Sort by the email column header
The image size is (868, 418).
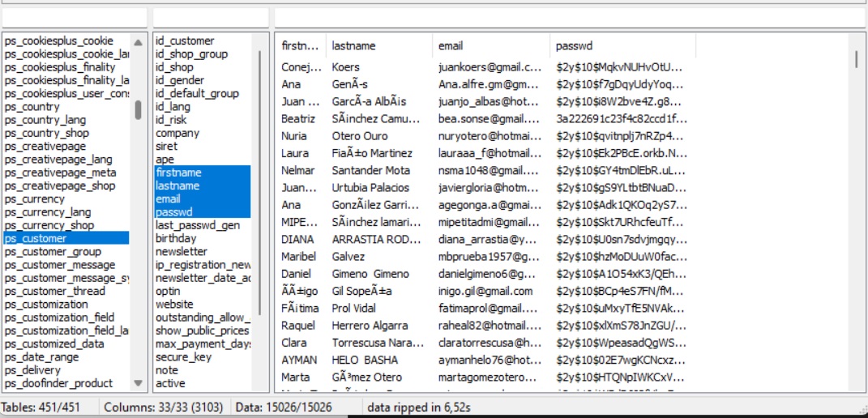tap(491, 46)
